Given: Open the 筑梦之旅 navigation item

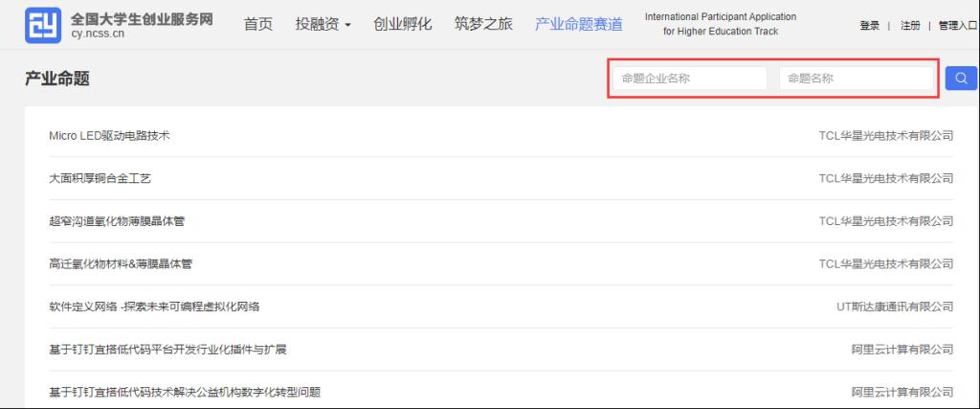Looking at the screenshot, I should [483, 24].
